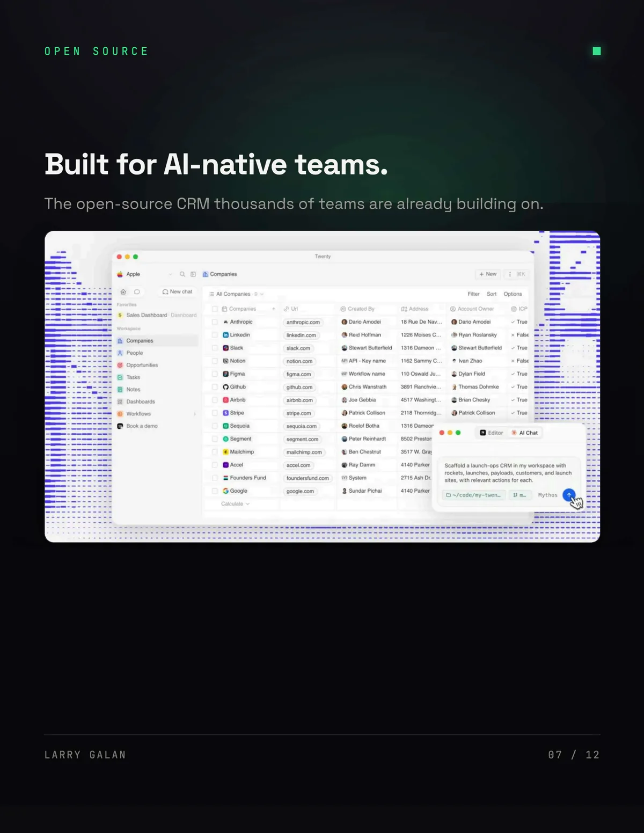This screenshot has height=833, width=644.
Task: Click the New chat button
Action: tap(178, 292)
